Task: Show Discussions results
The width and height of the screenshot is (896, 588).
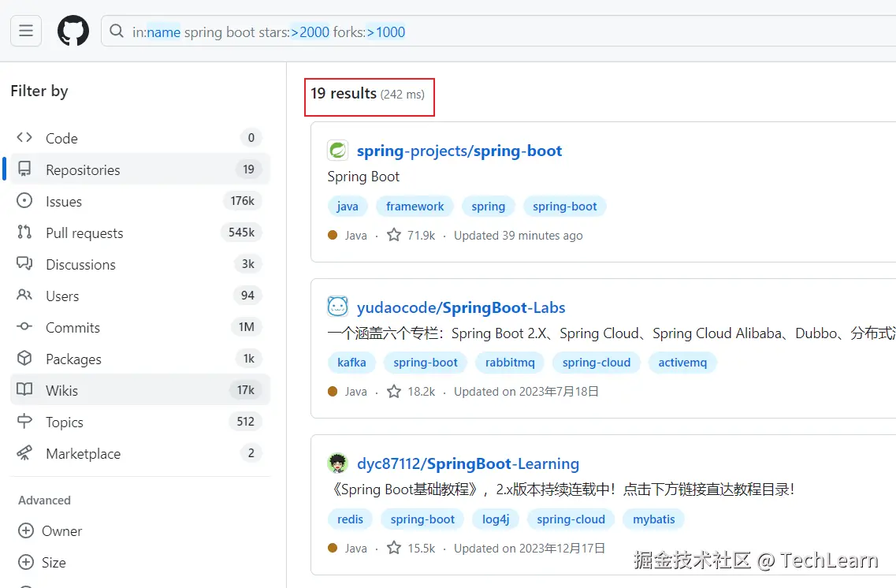Action: pyautogui.click(x=140, y=264)
